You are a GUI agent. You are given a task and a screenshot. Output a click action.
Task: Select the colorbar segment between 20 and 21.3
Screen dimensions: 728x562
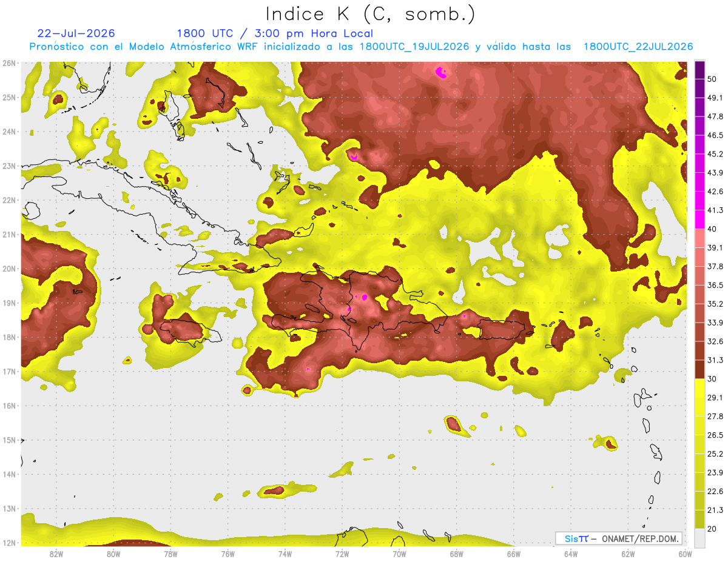pos(699,520)
